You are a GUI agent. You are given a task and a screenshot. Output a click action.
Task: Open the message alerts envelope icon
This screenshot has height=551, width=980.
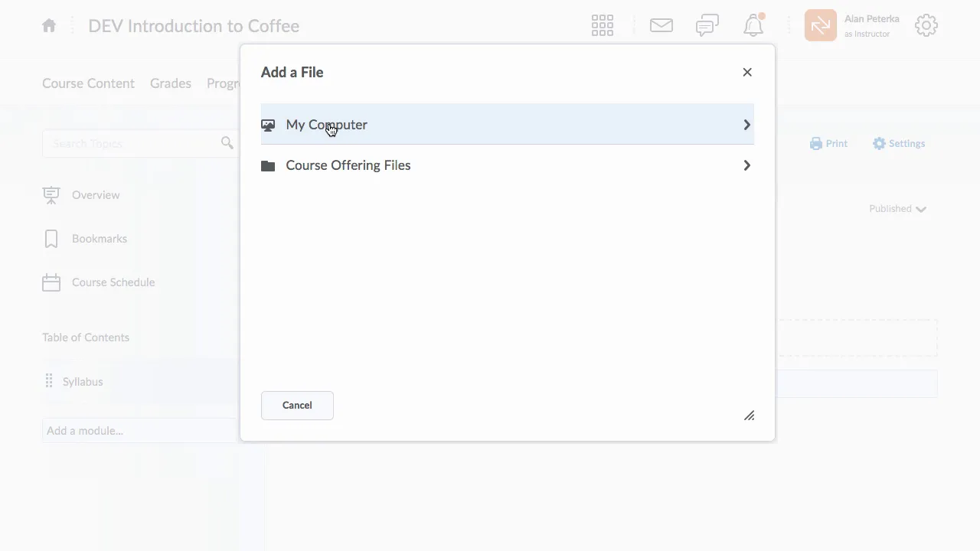pos(661,25)
